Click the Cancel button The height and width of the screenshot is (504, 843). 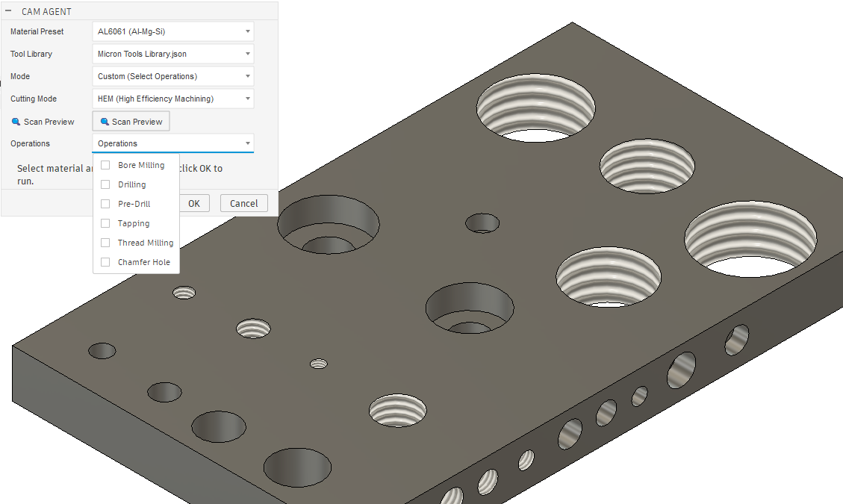point(243,203)
